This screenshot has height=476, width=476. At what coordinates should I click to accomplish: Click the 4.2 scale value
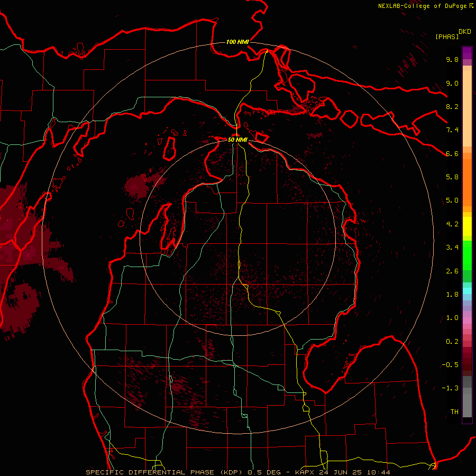[452, 224]
